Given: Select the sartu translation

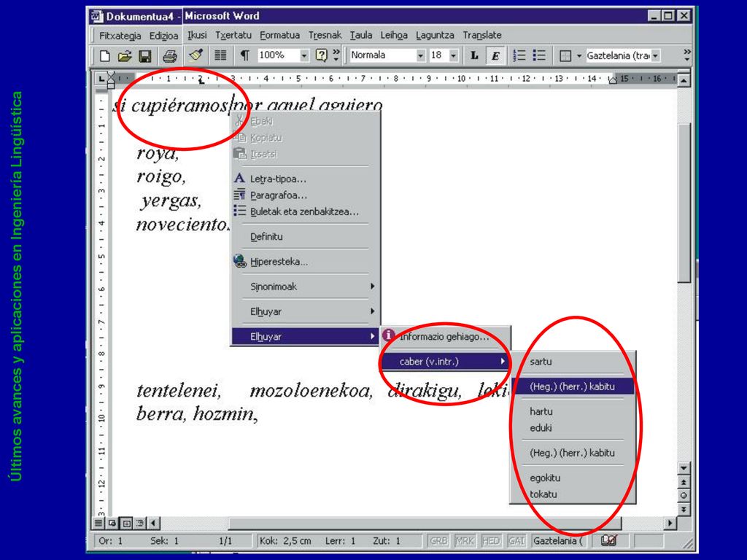Looking at the screenshot, I should pyautogui.click(x=573, y=362).
